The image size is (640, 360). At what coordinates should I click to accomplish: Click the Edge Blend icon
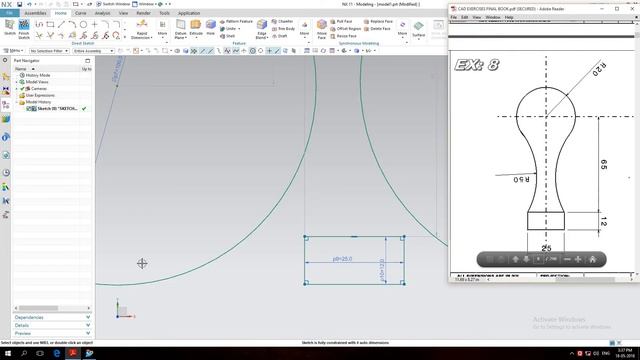point(262,29)
